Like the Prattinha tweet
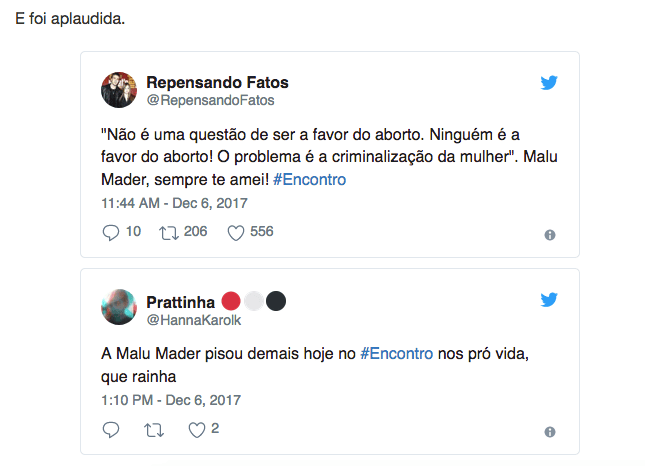The height and width of the screenshot is (466, 645). [197, 430]
